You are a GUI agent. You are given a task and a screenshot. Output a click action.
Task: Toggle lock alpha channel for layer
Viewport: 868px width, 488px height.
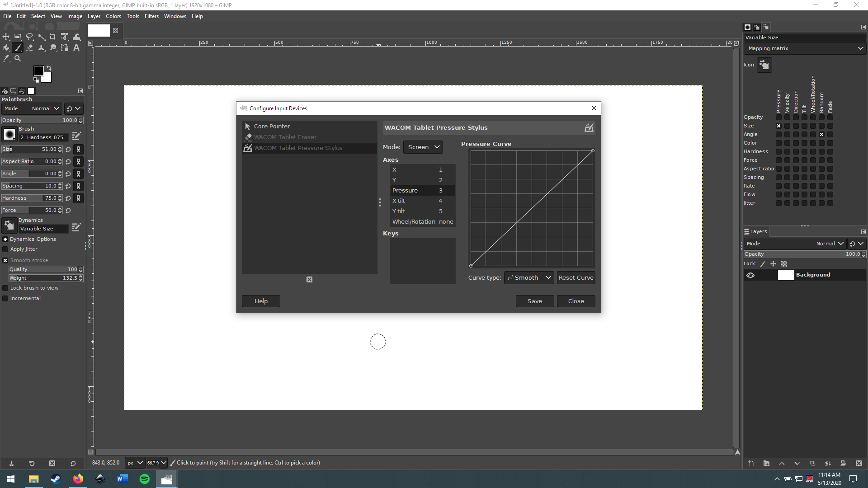click(x=784, y=264)
